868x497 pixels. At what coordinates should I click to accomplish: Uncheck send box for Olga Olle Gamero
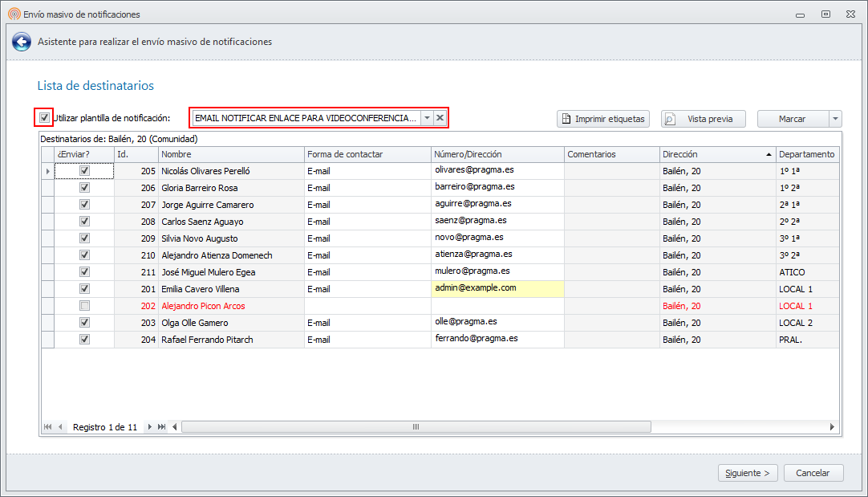pos(84,323)
